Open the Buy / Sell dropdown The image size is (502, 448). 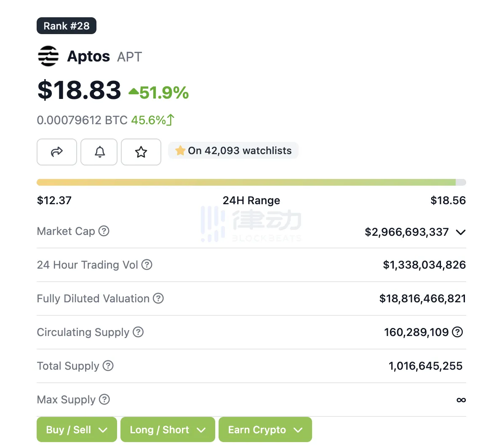tap(77, 429)
